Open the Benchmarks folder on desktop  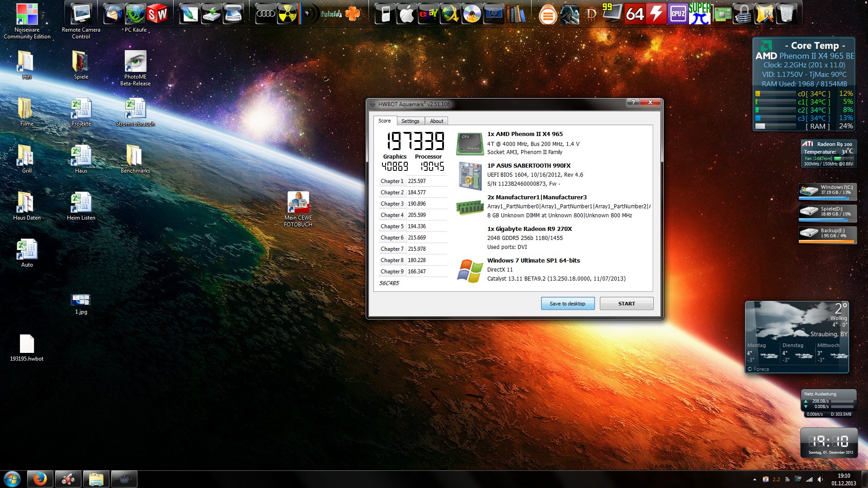pos(135,159)
